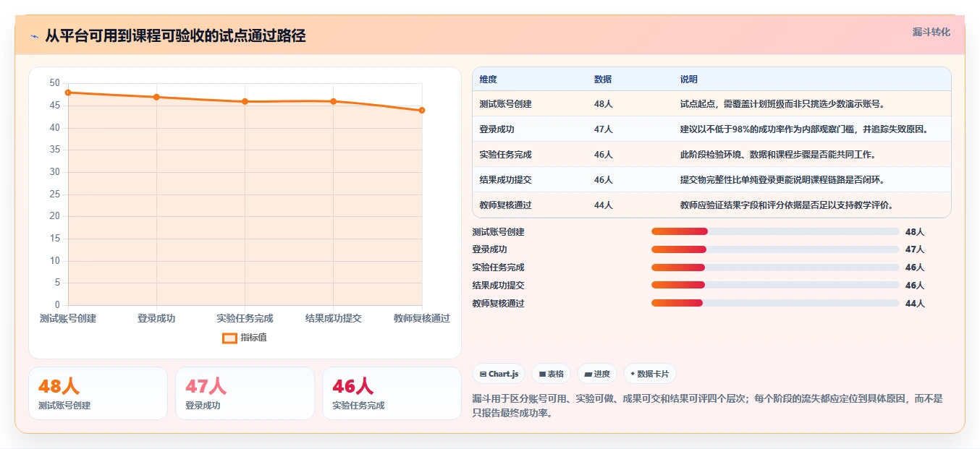Click the 指标值 legend color box

[x=229, y=338]
